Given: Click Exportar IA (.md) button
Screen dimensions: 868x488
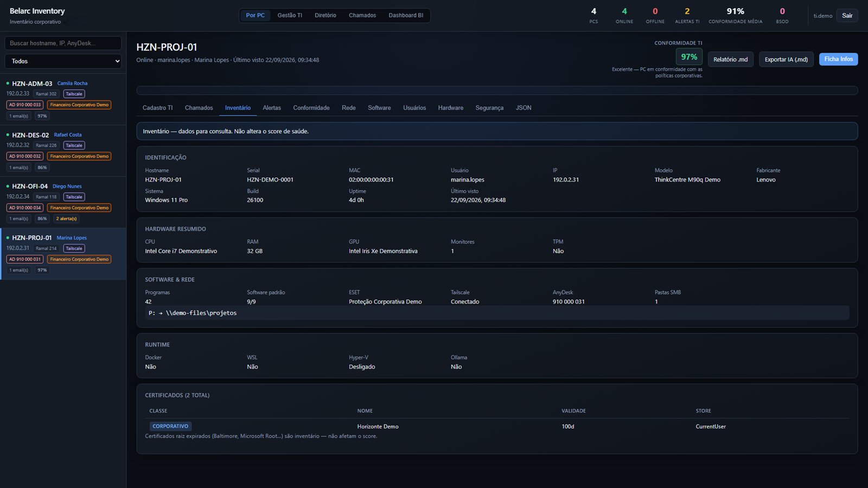Looking at the screenshot, I should tap(786, 60).
